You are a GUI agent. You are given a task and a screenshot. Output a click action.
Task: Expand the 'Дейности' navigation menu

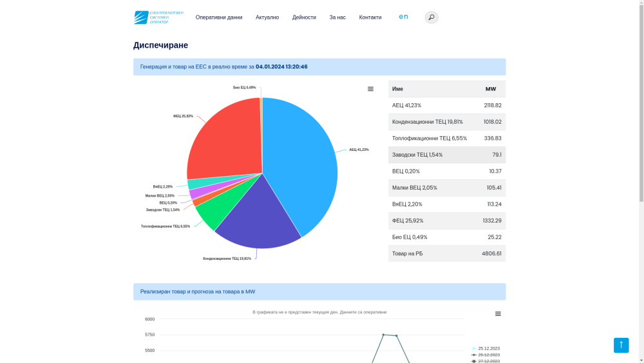pos(304,17)
